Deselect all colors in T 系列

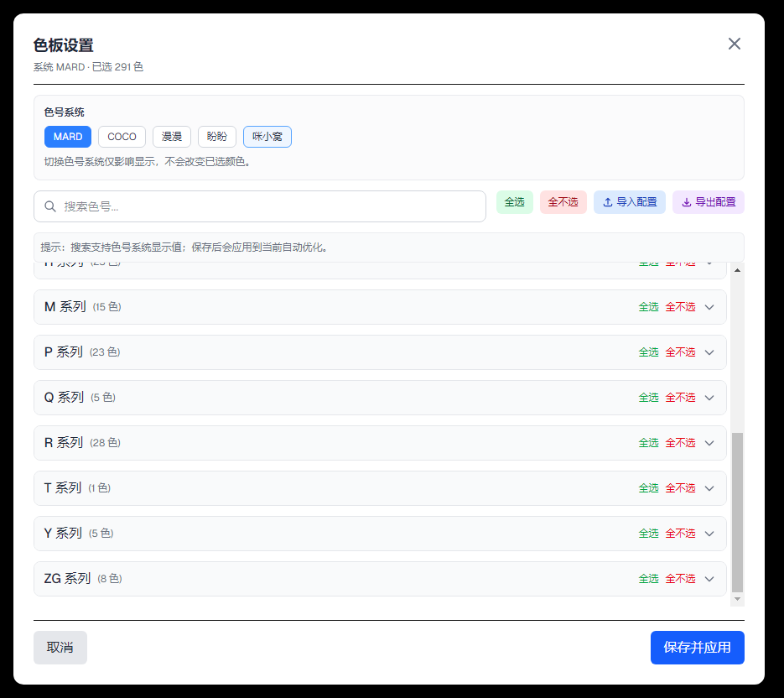tap(680, 488)
